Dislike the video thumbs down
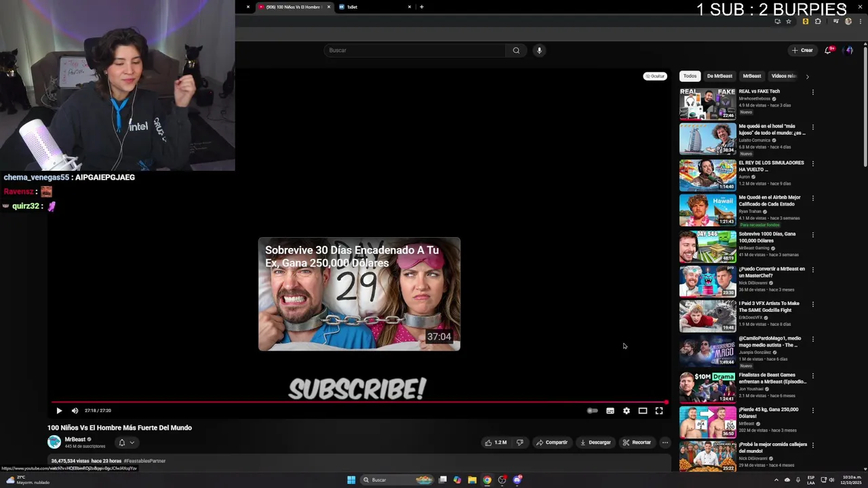 pyautogui.click(x=519, y=443)
